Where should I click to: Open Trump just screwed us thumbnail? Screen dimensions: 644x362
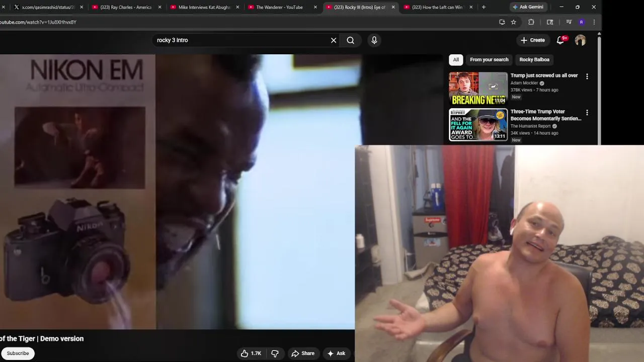click(478, 88)
